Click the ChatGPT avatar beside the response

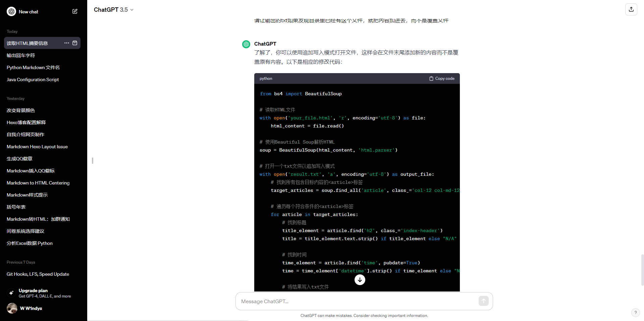[x=246, y=44]
